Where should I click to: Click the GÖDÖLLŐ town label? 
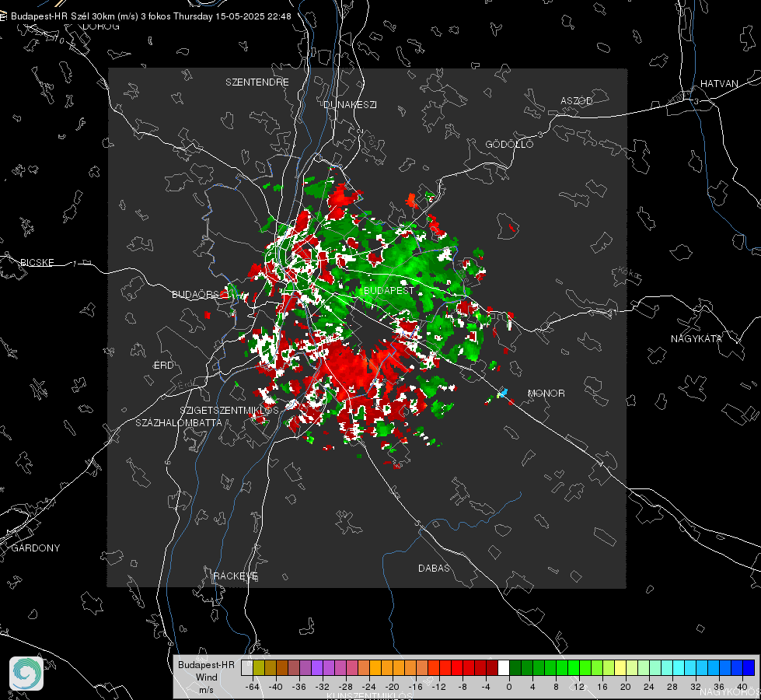tap(509, 144)
